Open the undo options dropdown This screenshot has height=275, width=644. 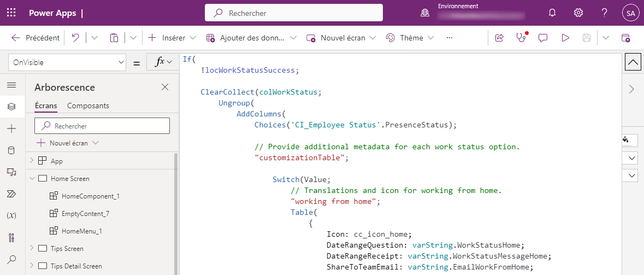(94, 38)
